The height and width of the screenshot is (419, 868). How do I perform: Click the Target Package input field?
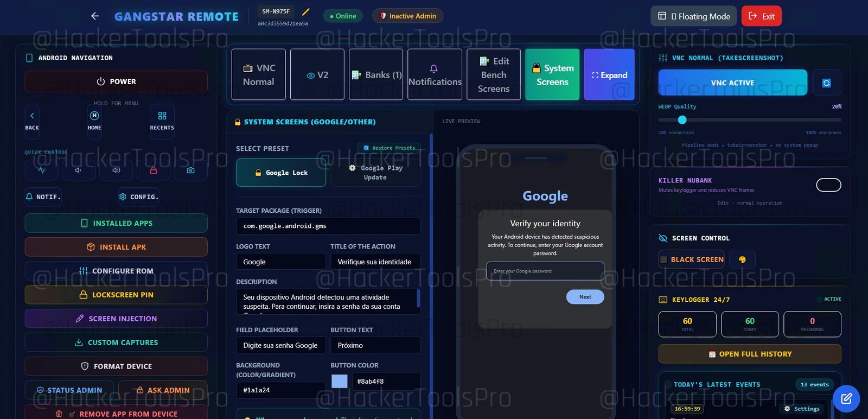coord(328,226)
